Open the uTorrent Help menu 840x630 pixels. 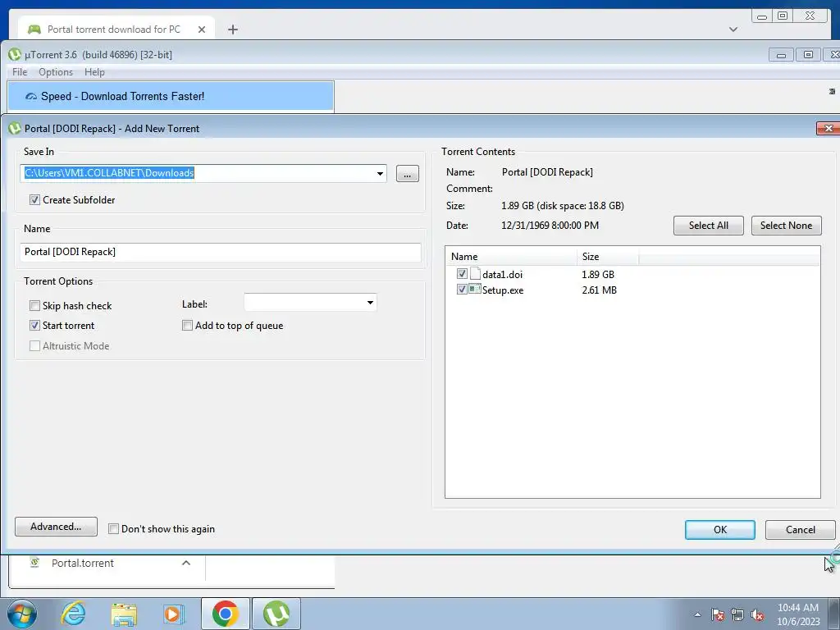[95, 72]
